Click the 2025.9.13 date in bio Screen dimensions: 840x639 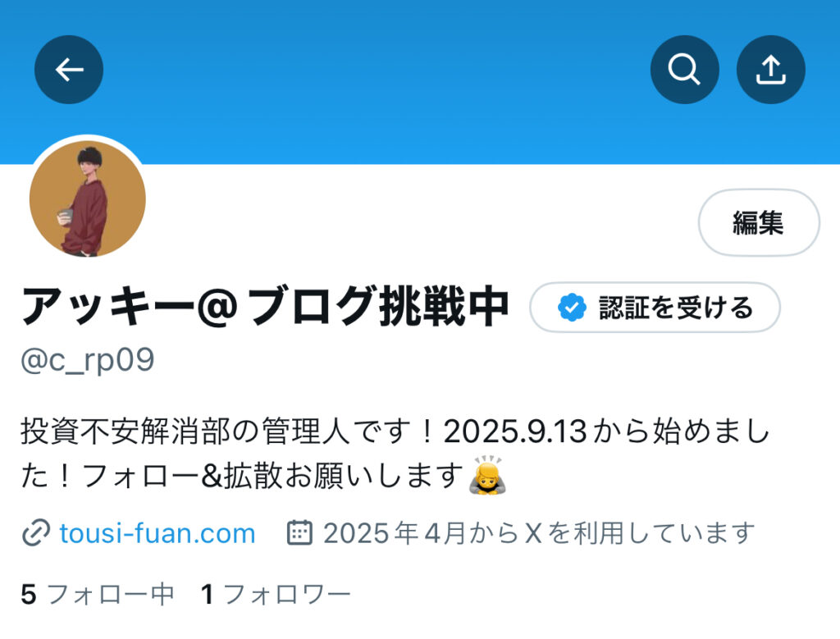point(515,431)
